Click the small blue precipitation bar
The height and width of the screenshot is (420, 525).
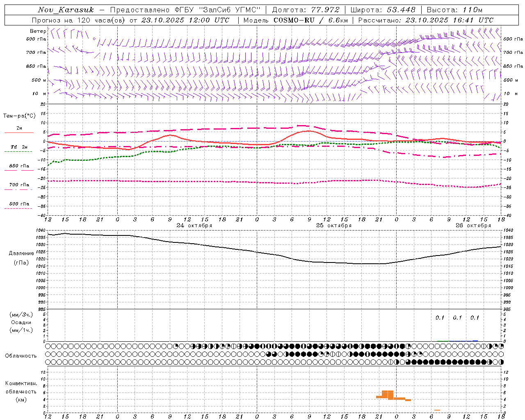click(475, 340)
